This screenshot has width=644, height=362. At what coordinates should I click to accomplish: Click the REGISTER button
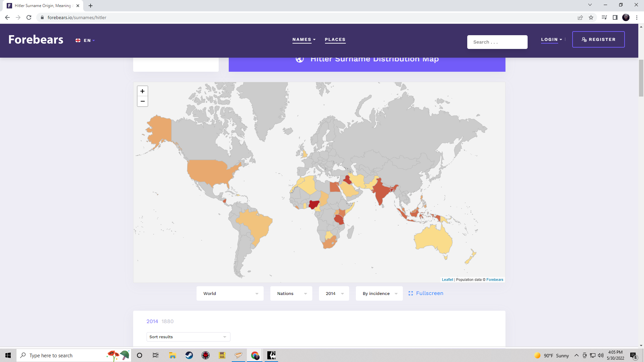click(598, 40)
